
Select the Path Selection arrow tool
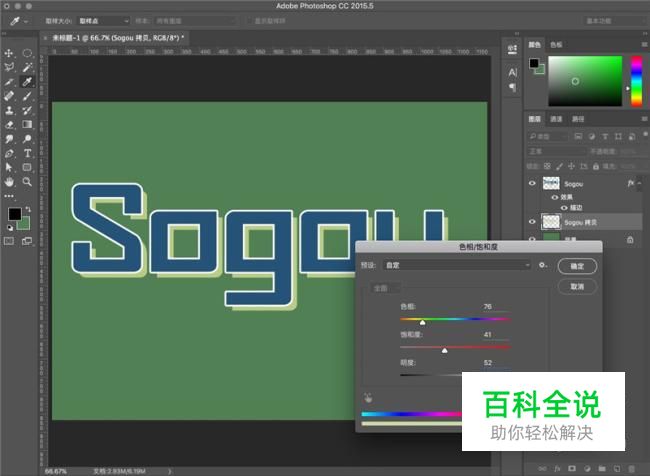pos(9,168)
